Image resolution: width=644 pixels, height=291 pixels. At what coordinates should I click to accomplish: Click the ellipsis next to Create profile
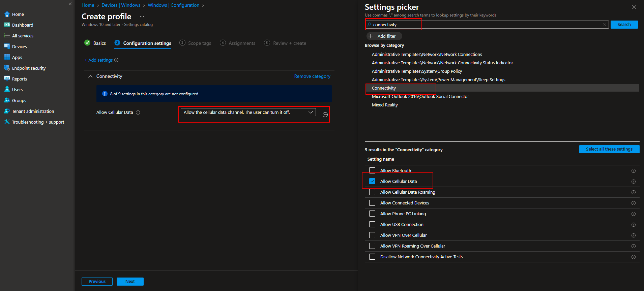(142, 17)
